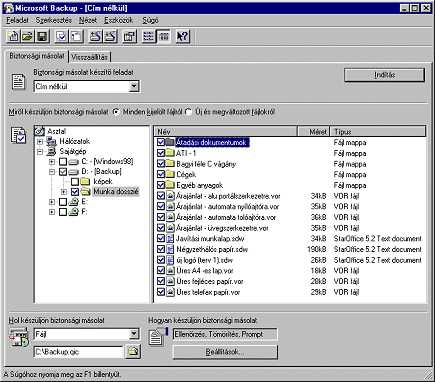435x382 pixels.
Task: Check the F: drive checkbox
Action: tap(63, 212)
